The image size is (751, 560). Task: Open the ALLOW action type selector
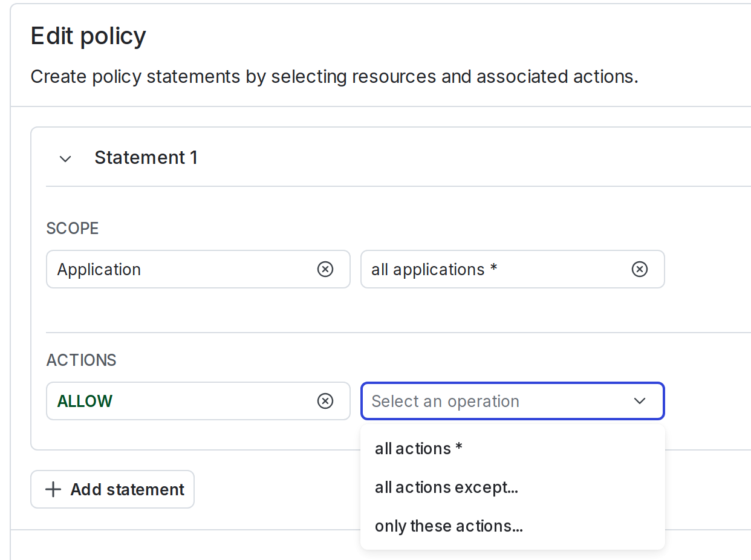tap(181, 401)
